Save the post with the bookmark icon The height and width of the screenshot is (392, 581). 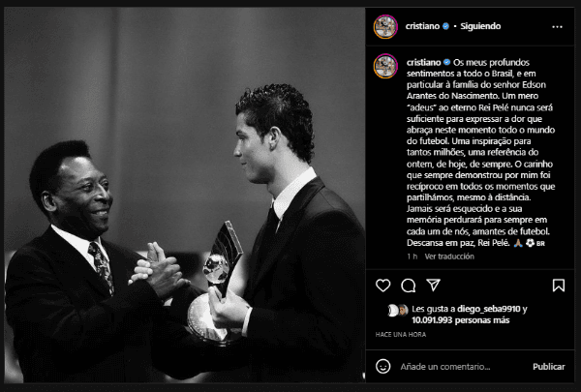pos(559,286)
